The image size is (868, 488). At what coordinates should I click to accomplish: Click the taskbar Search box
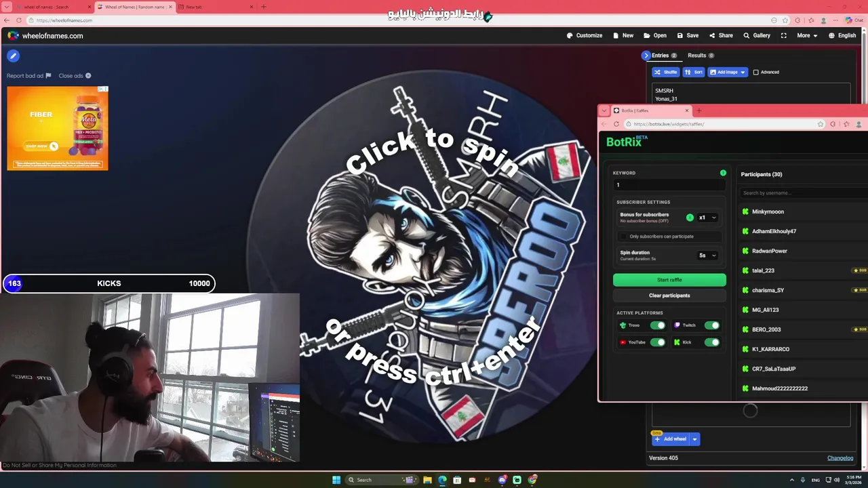(381, 480)
